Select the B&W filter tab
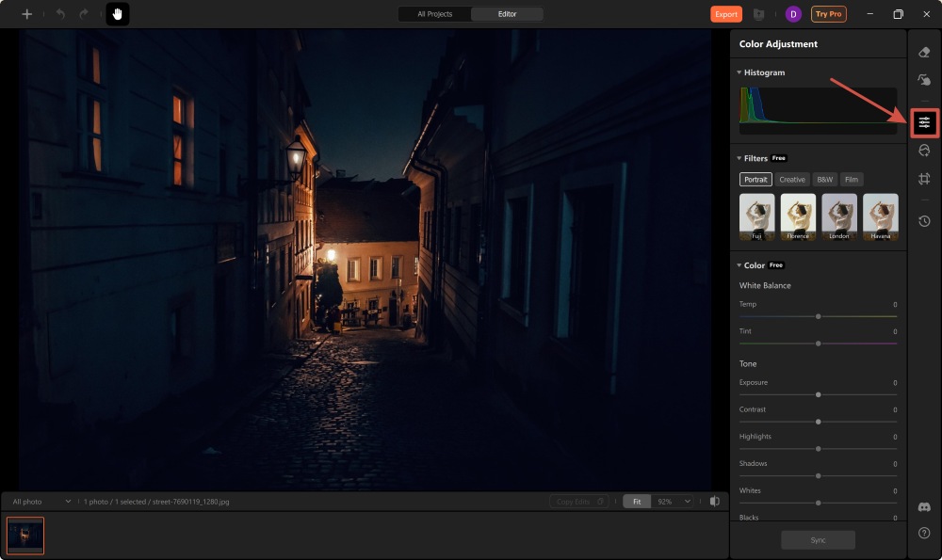942x560 pixels. pos(824,179)
